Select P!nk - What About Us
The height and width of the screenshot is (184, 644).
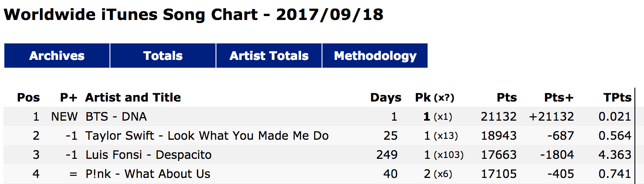148,174
